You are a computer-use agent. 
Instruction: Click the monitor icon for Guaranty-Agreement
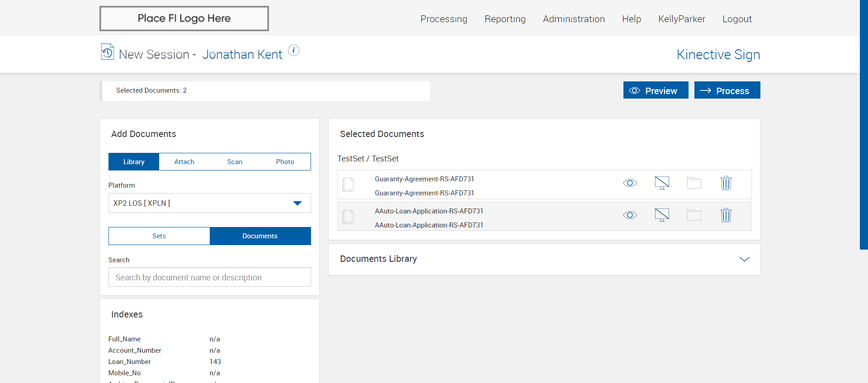[662, 183]
